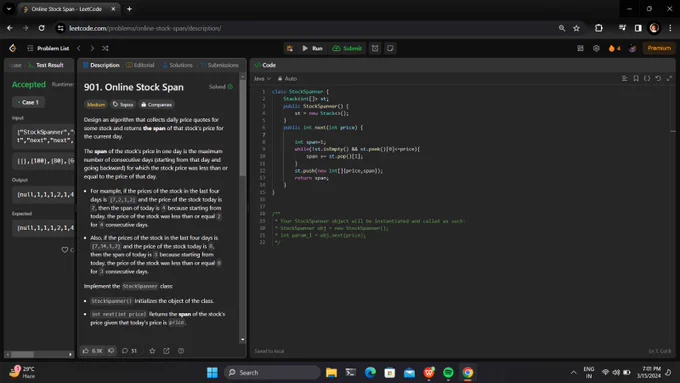
Task: Click the streak flame counter
Action: click(614, 48)
